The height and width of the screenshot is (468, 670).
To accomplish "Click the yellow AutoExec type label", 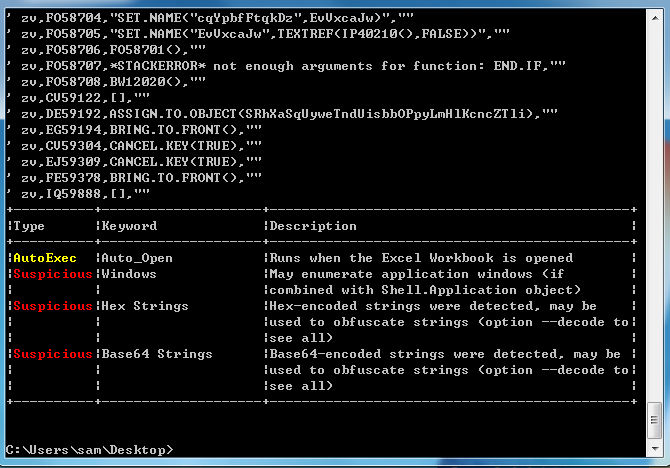I will (x=46, y=258).
